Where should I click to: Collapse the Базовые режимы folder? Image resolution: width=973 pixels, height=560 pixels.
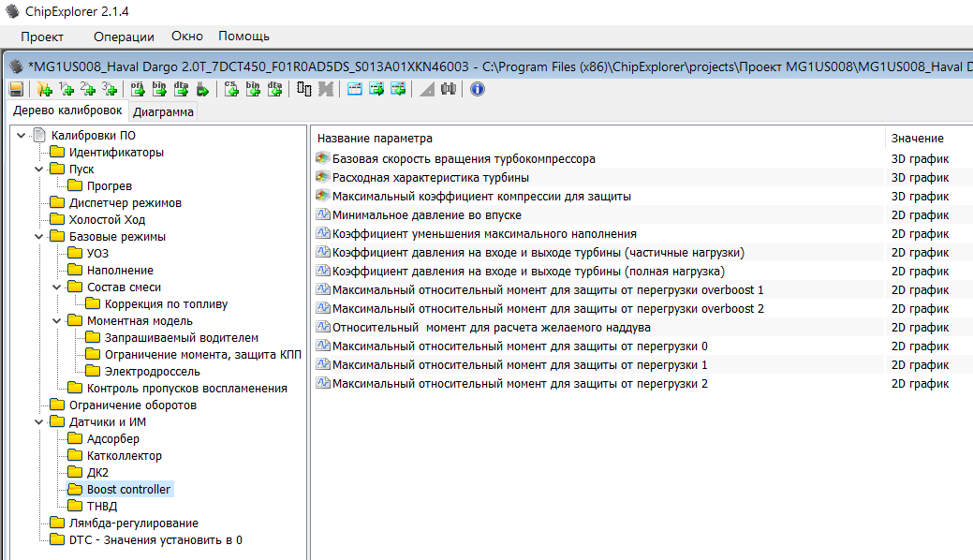coord(38,237)
